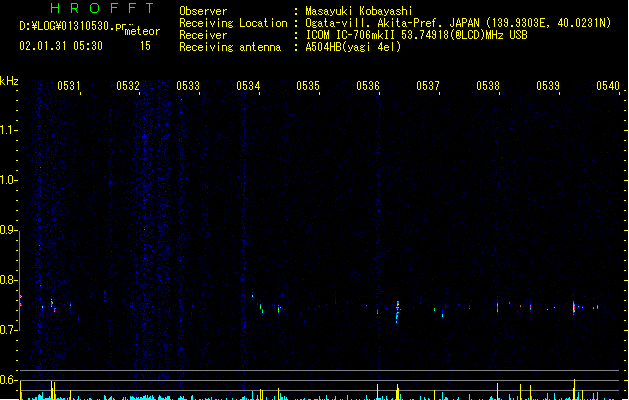Click the 'Observer' field label
Viewport: 629px width, 400px height.
[x=203, y=11]
